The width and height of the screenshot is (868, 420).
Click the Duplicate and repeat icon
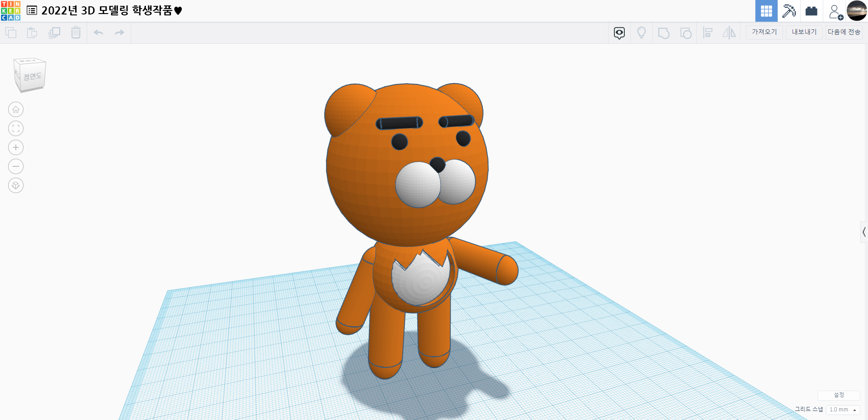tap(54, 33)
